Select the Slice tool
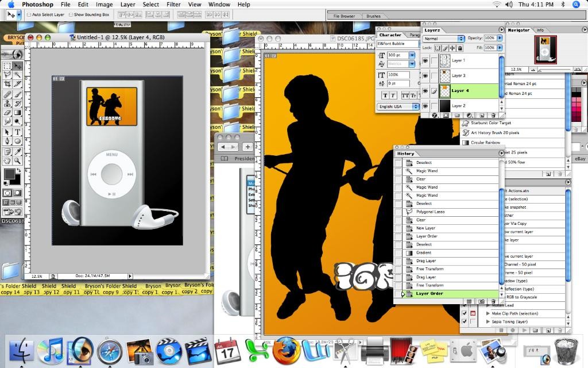Image resolution: width=588 pixels, height=368 pixels. coord(17,84)
